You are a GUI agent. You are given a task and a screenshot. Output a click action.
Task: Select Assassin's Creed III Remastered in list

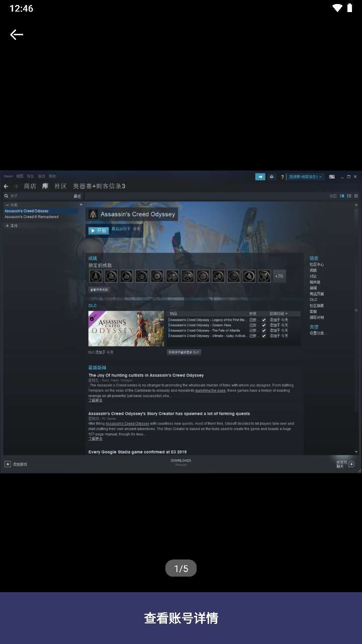coord(31,217)
